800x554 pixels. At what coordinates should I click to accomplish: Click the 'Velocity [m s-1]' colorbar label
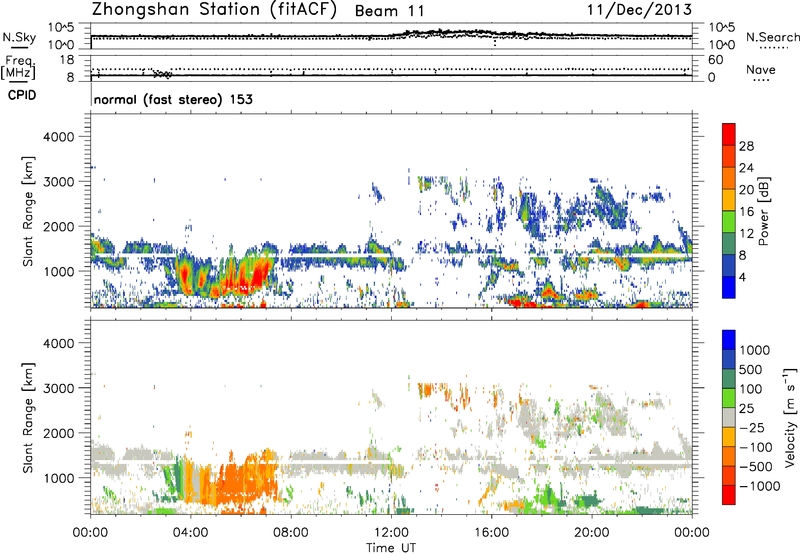pyautogui.click(x=790, y=417)
